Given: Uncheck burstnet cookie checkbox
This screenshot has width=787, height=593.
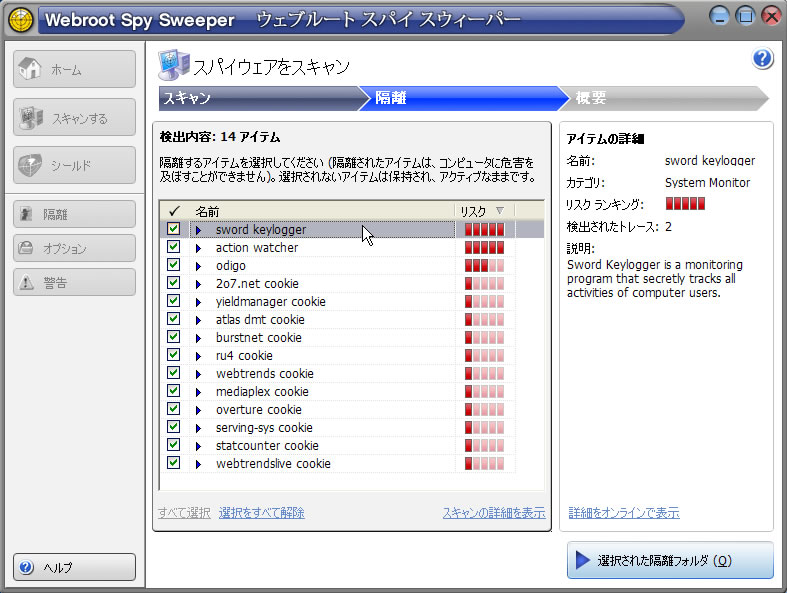Looking at the screenshot, I should [174, 337].
